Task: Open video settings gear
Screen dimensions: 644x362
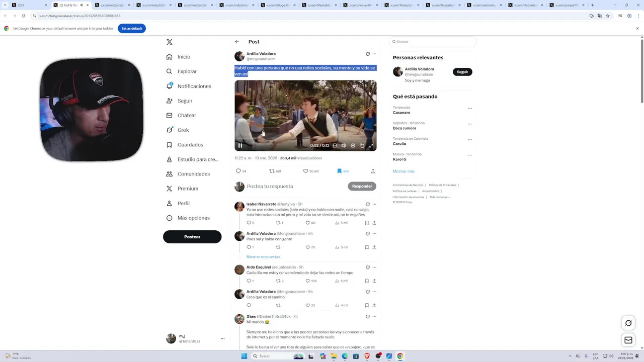Action: (x=353, y=146)
